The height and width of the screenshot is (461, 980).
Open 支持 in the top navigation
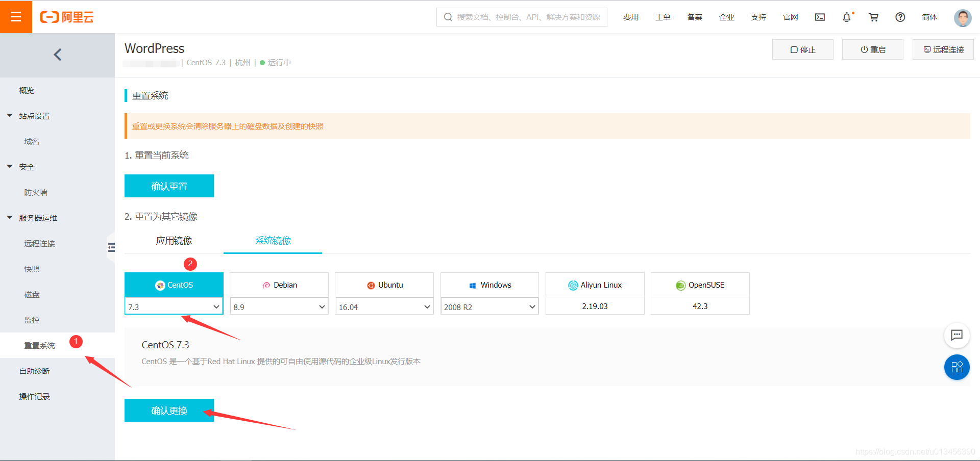[x=758, y=17]
